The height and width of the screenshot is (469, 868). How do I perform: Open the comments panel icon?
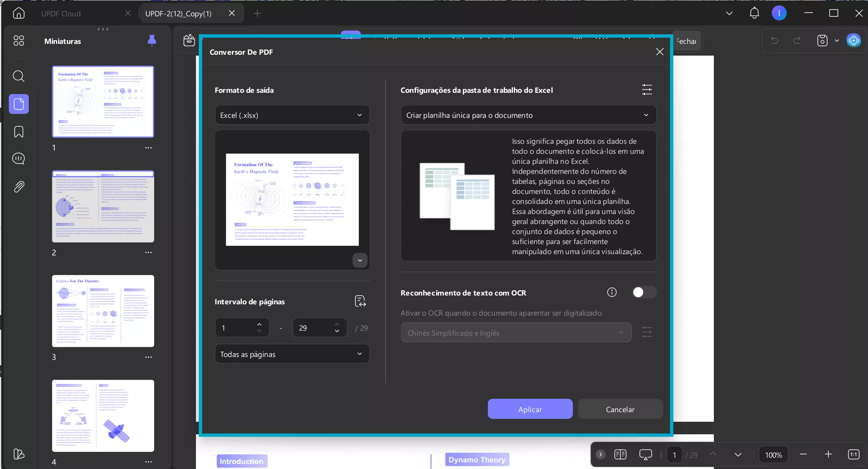click(x=18, y=159)
